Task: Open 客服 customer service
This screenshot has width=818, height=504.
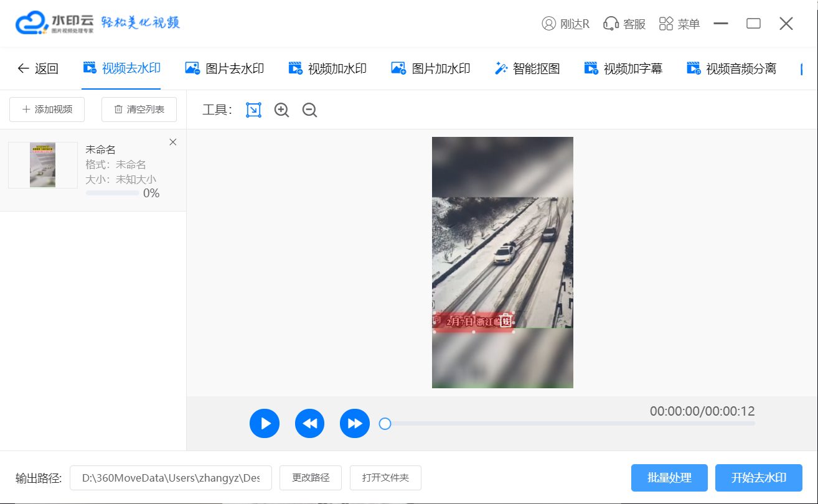Action: pos(625,24)
